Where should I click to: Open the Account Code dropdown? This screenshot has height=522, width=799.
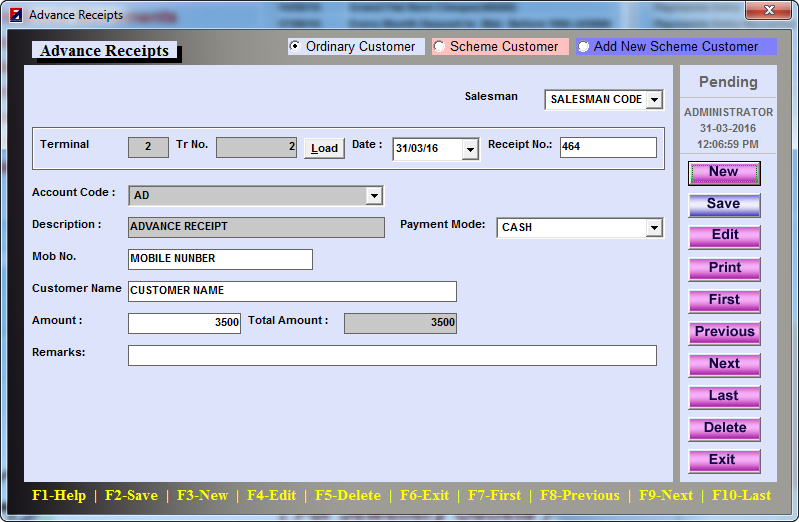373,196
